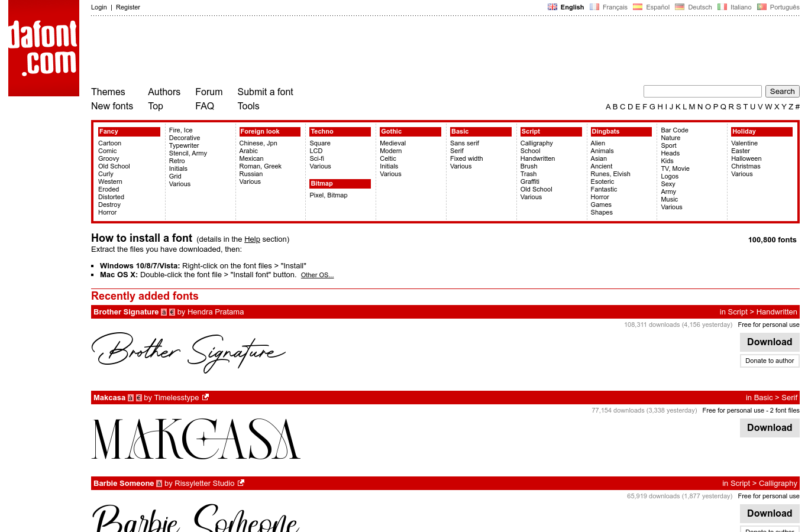The width and height of the screenshot is (808, 532).
Task: Open the Themes menu
Action: [x=108, y=92]
